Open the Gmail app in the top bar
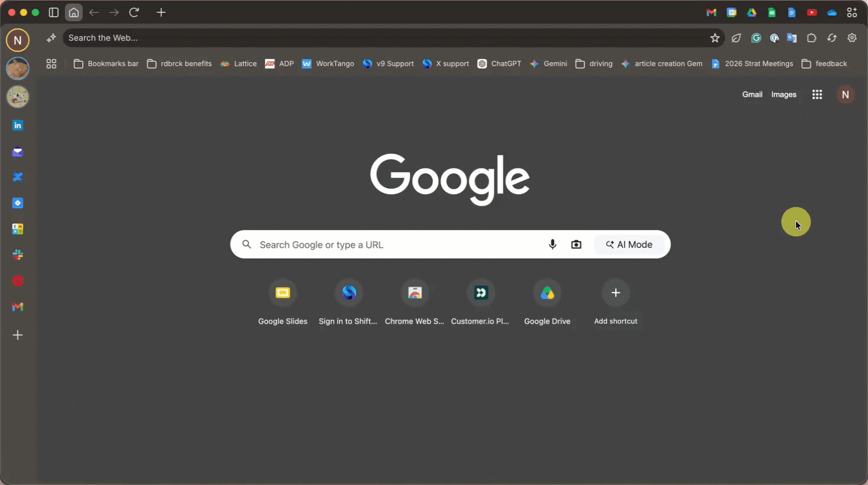This screenshot has width=868, height=485. (x=712, y=12)
